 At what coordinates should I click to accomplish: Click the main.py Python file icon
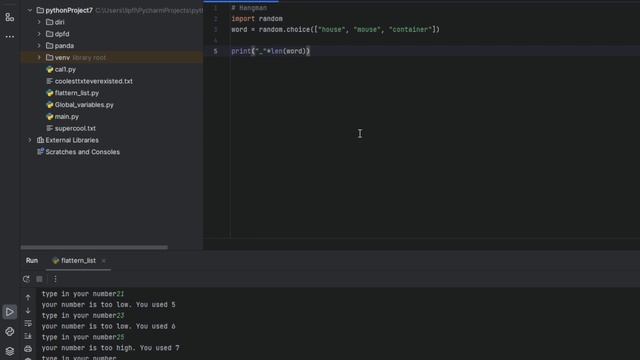click(50, 117)
